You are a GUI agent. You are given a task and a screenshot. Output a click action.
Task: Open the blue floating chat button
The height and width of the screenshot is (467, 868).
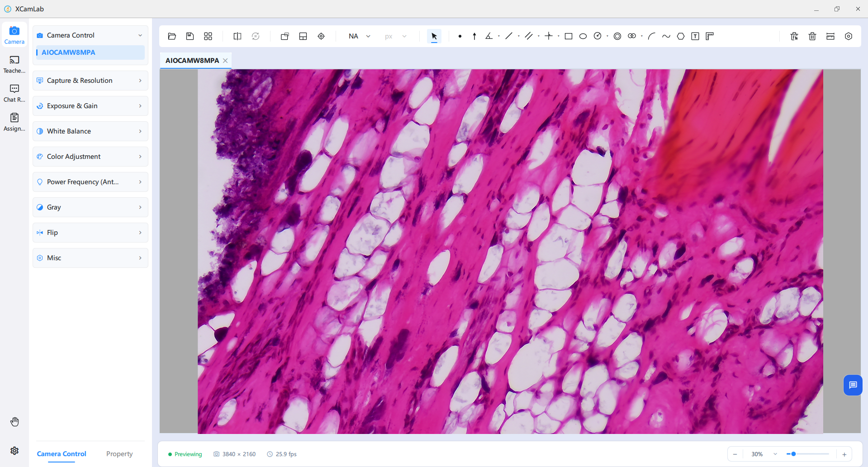853,385
